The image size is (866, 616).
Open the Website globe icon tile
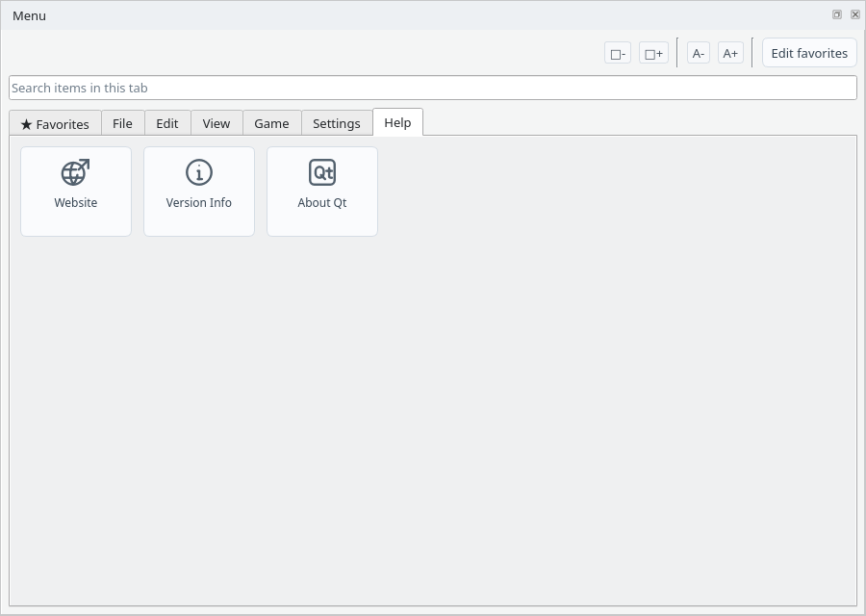(x=76, y=192)
